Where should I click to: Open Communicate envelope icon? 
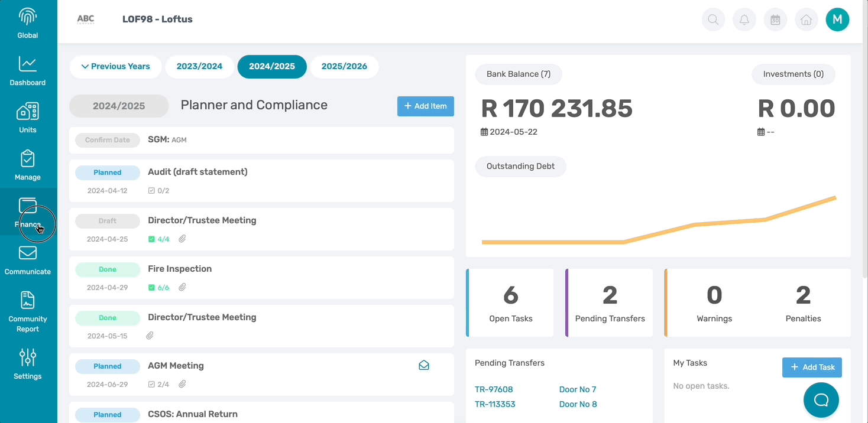(x=28, y=253)
